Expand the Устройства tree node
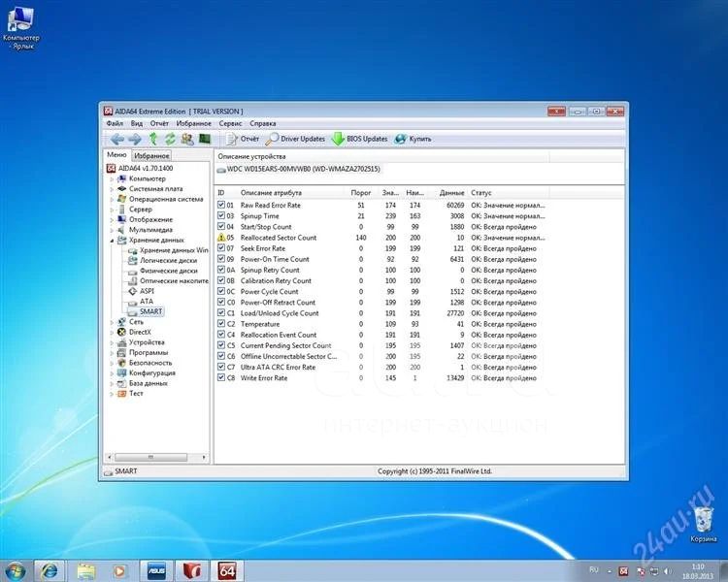Image resolution: width=728 pixels, height=582 pixels. coord(112,342)
